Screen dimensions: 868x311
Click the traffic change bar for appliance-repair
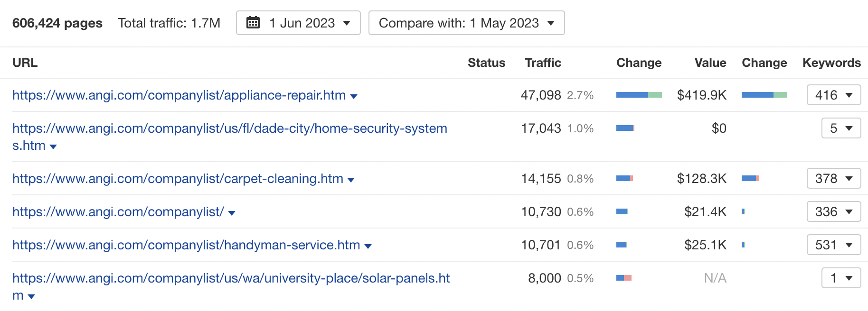pos(639,95)
